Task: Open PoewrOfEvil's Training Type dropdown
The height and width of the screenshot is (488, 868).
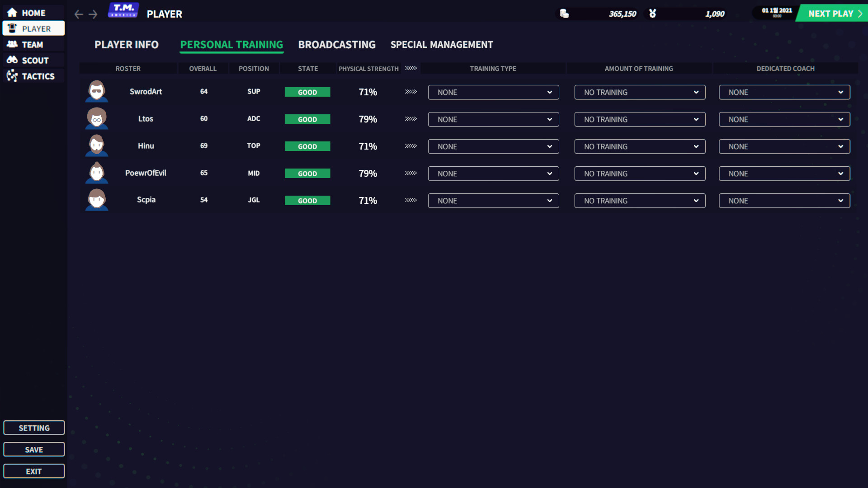Action: [x=494, y=174]
